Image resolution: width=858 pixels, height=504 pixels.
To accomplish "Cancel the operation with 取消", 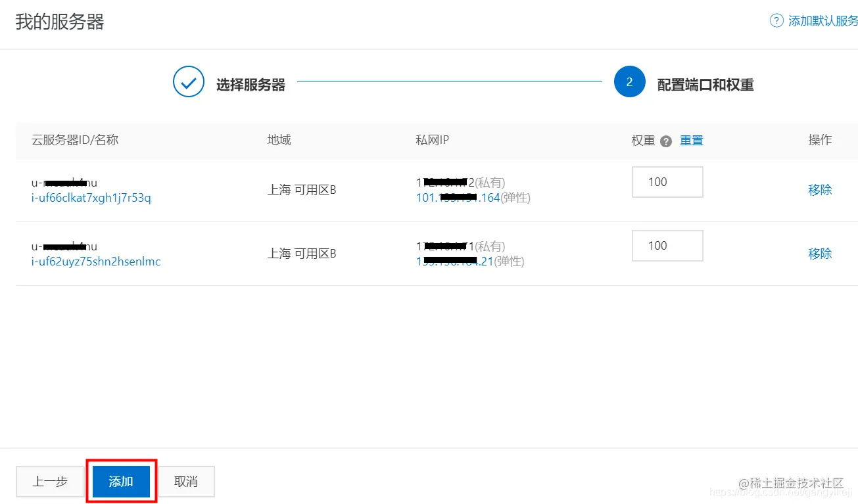I will [x=186, y=481].
